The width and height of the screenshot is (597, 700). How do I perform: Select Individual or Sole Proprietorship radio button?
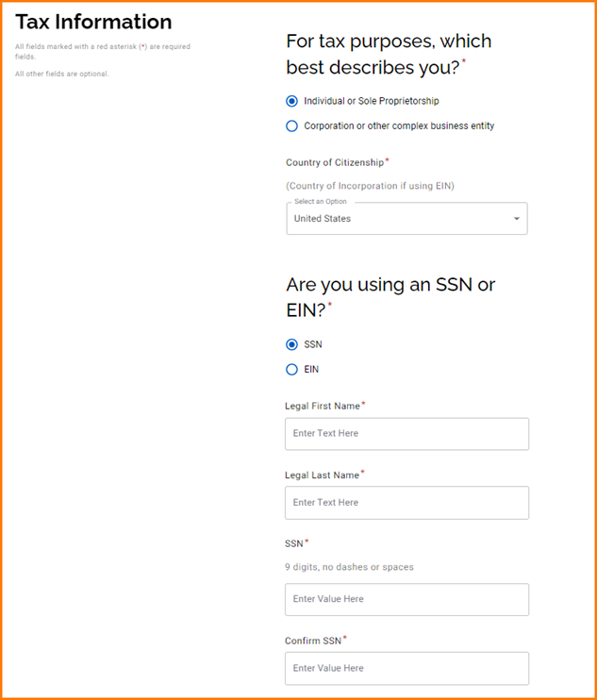(x=292, y=101)
